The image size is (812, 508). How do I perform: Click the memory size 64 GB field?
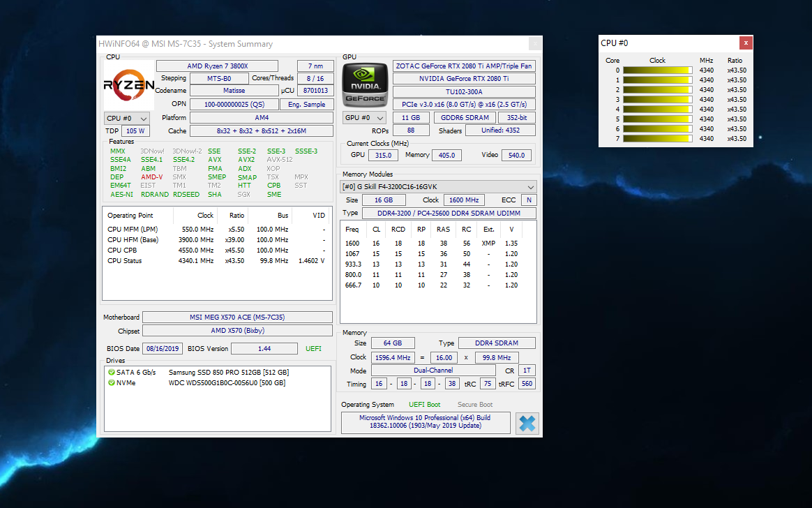pyautogui.click(x=393, y=343)
